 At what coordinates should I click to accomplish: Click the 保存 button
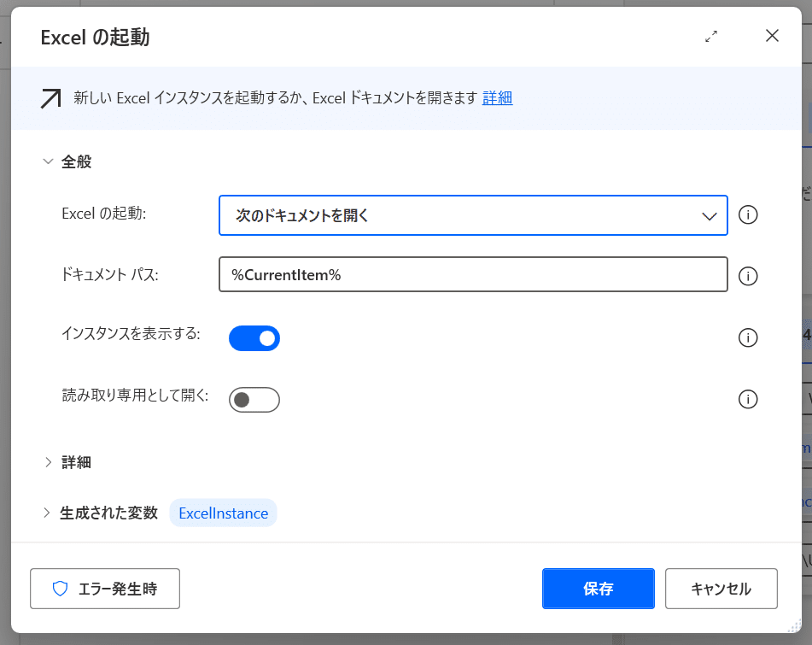599,589
